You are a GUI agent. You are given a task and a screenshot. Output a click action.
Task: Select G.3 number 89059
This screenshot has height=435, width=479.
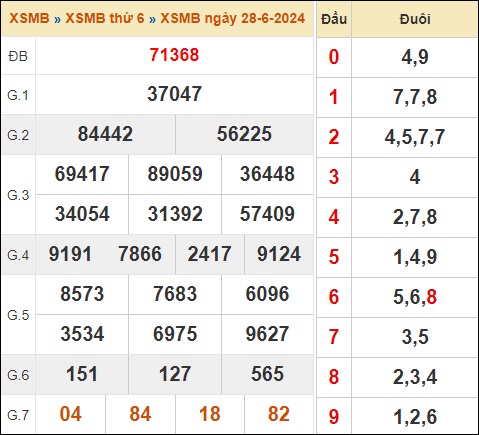175,174
